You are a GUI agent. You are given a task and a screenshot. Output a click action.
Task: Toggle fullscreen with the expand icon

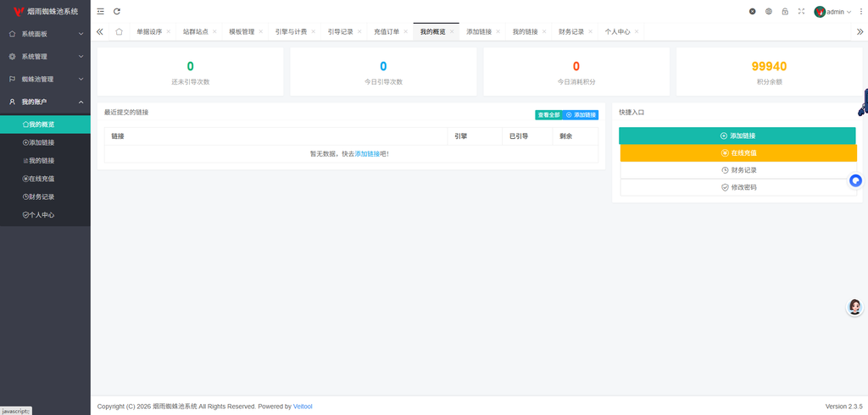pos(801,11)
